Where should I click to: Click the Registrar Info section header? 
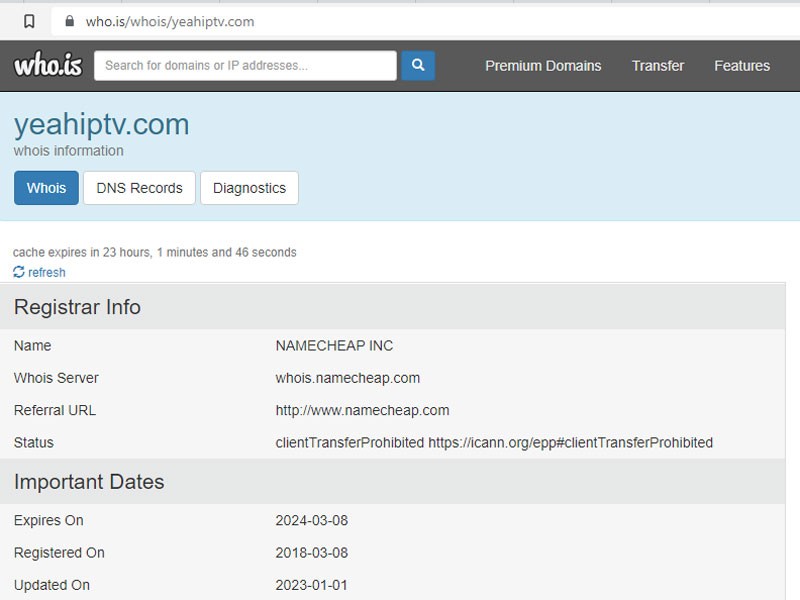392,307
